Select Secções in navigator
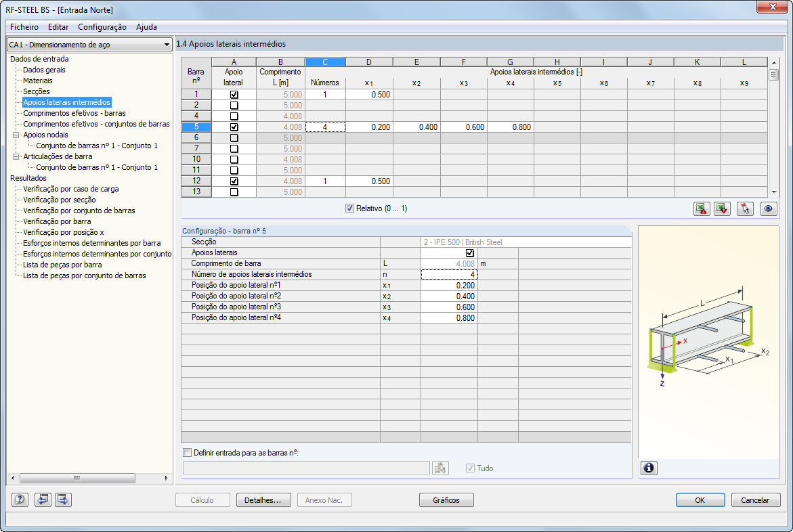The width and height of the screenshot is (793, 532). tap(37, 91)
